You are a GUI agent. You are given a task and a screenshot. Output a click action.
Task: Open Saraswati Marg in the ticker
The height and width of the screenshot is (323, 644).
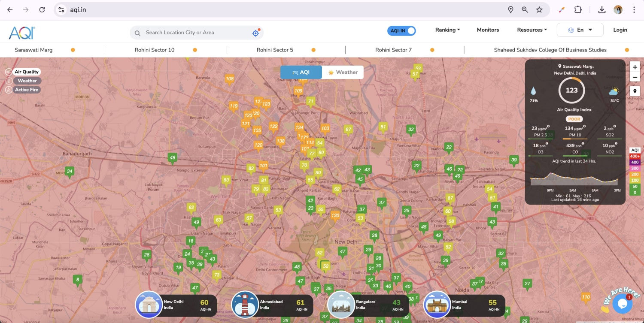point(33,50)
